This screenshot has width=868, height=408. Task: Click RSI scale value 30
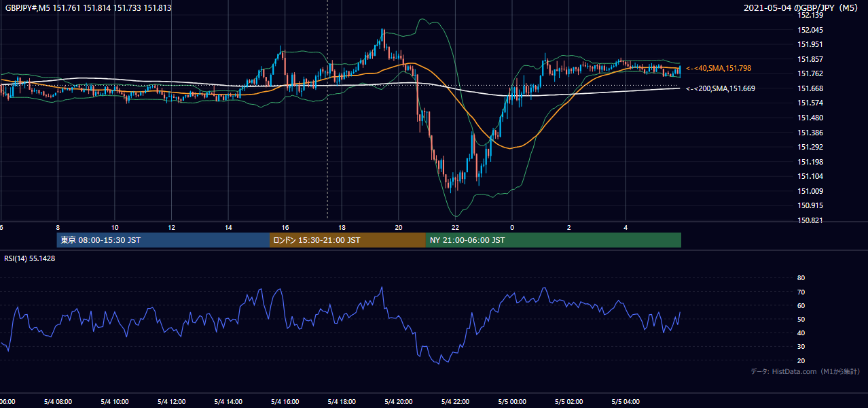(801, 346)
